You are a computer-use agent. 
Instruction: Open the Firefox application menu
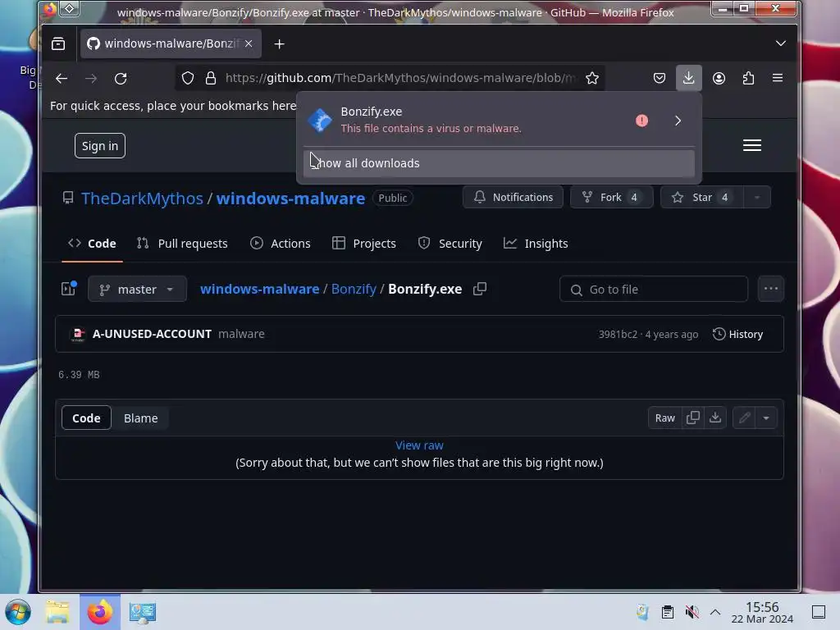coord(778,78)
